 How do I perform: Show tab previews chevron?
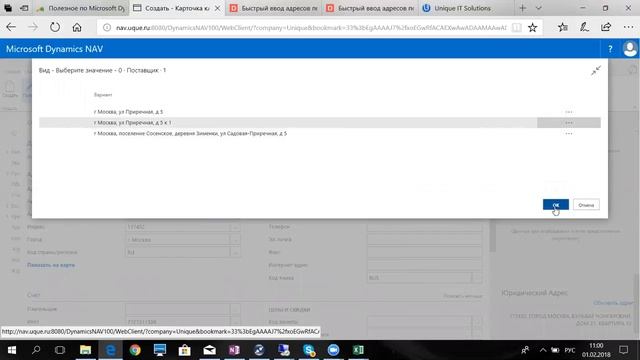538,8
